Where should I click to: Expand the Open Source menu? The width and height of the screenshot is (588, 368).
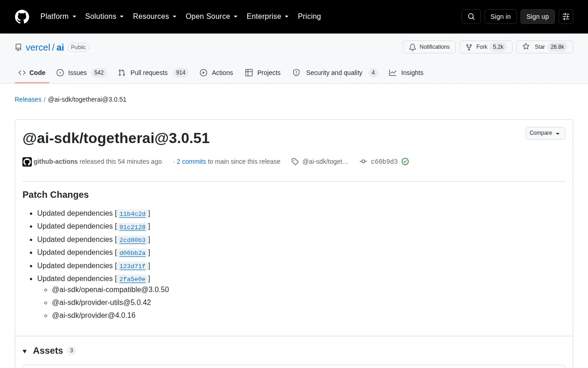pyautogui.click(x=212, y=17)
